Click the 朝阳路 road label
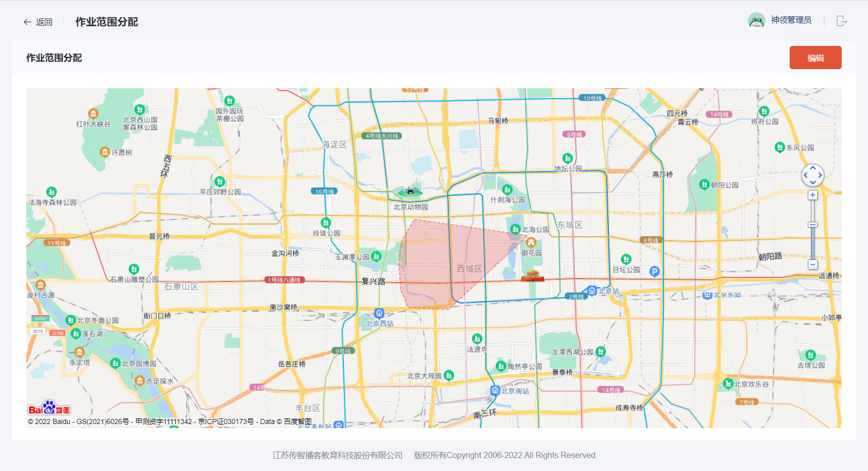The image size is (868, 471). pos(770,256)
